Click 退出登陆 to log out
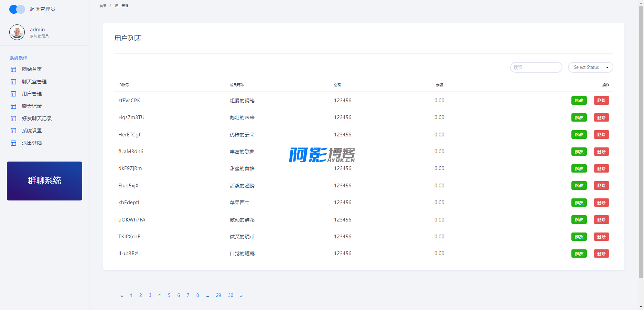 coord(32,143)
